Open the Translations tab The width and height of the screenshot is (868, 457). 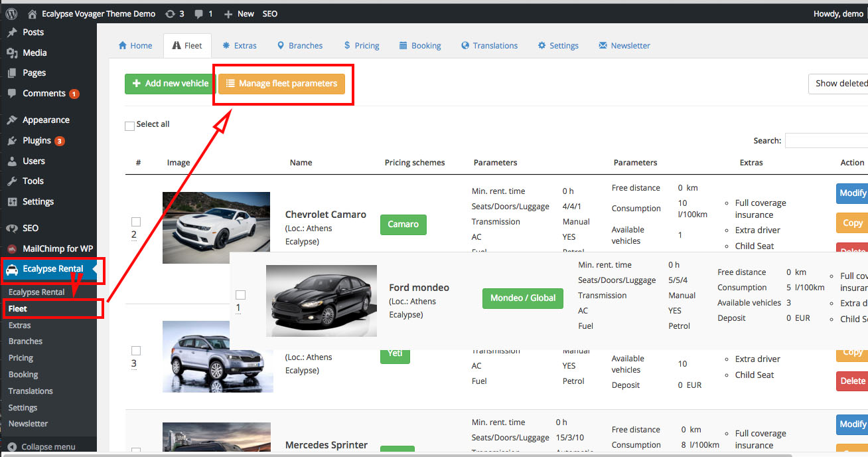[x=489, y=46]
